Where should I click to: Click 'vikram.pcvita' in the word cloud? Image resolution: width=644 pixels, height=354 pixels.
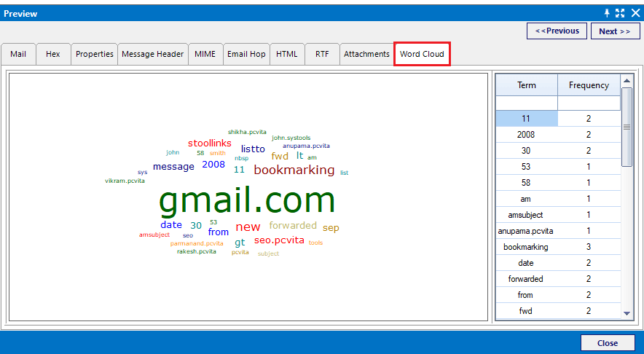pos(125,181)
